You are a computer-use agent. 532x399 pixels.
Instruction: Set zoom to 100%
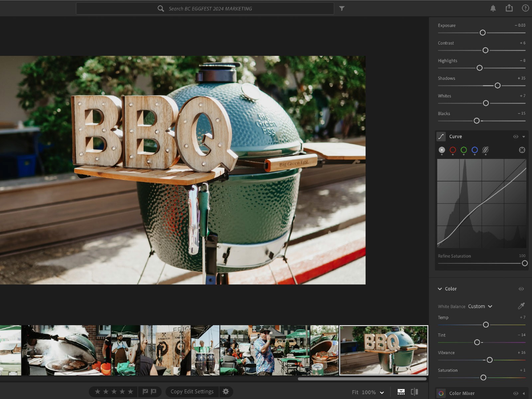369,392
